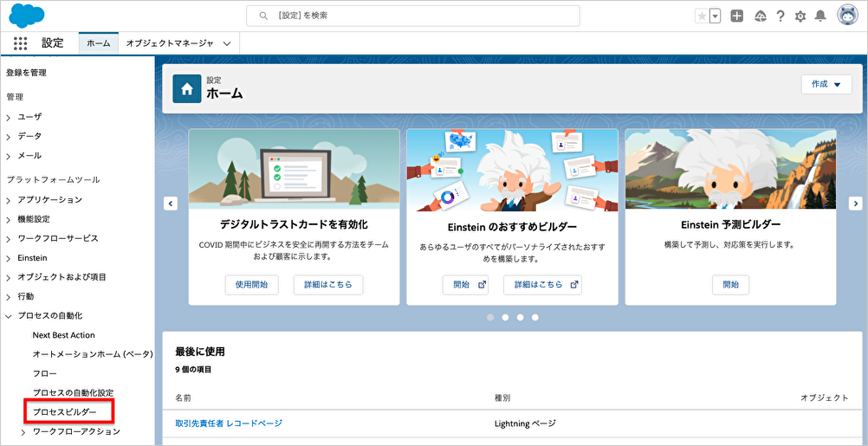Open the user profile avatar
Viewport: 868px width, 446px height.
(x=847, y=16)
